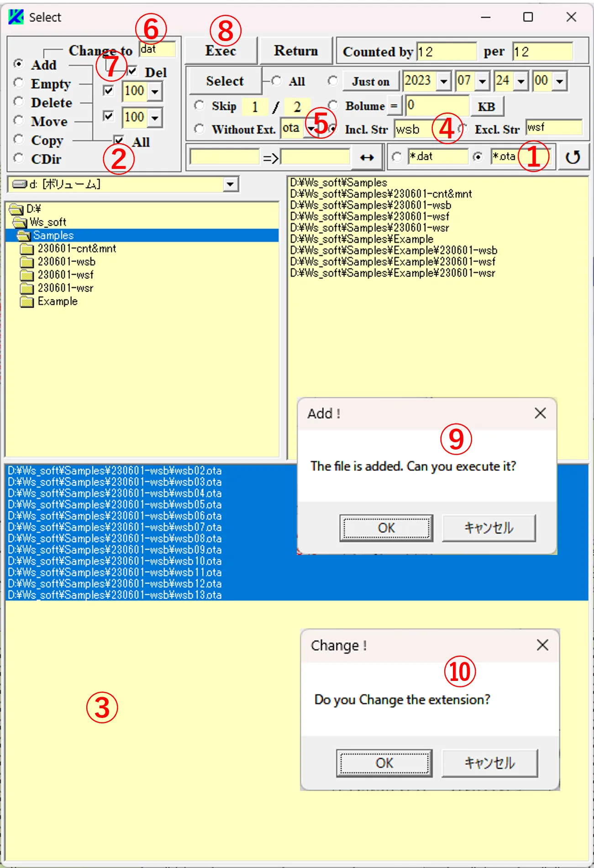
Task: Open the hour 00 dropdown
Action: pyautogui.click(x=560, y=82)
